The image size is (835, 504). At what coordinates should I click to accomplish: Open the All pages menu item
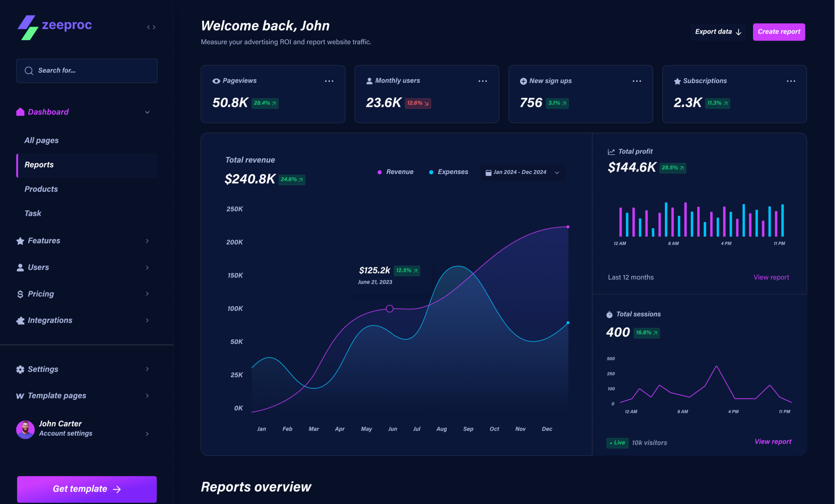(x=41, y=141)
